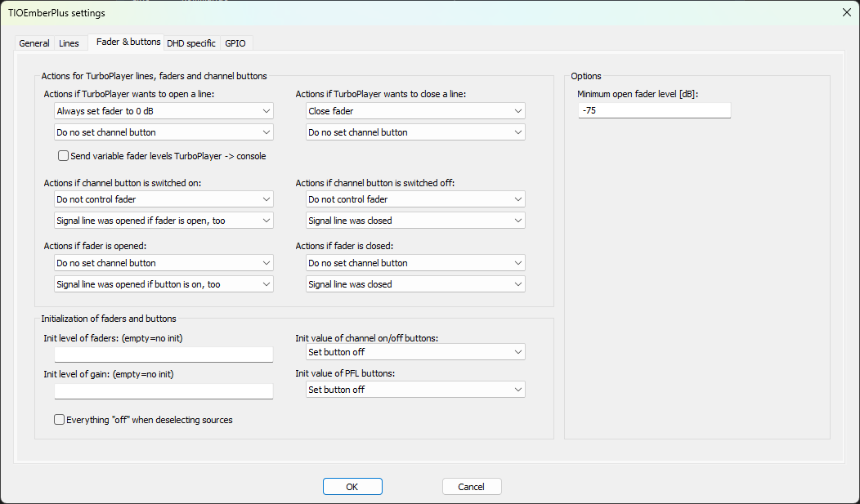Click the Init level of faders field
This screenshot has width=860, height=504.
164,355
